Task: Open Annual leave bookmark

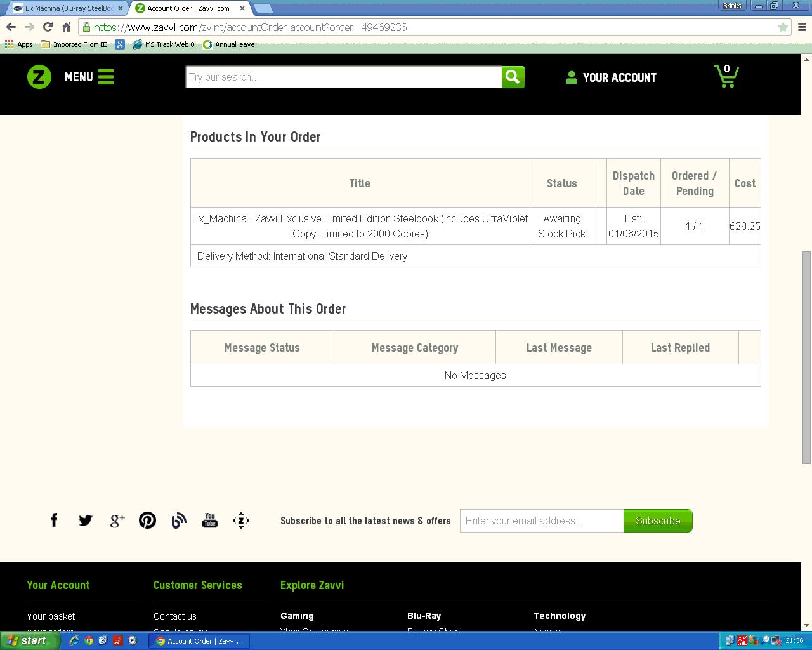Action: tap(228, 44)
